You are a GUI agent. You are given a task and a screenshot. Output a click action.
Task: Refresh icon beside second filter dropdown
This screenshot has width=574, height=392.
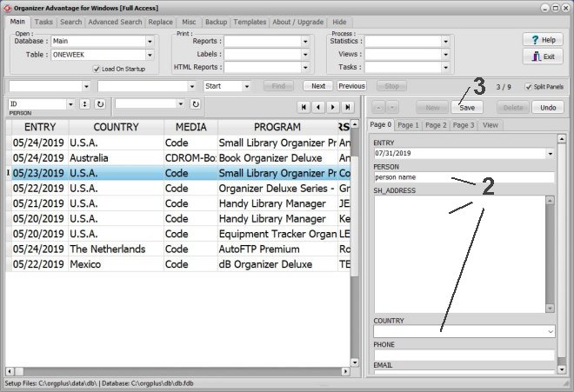[196, 104]
